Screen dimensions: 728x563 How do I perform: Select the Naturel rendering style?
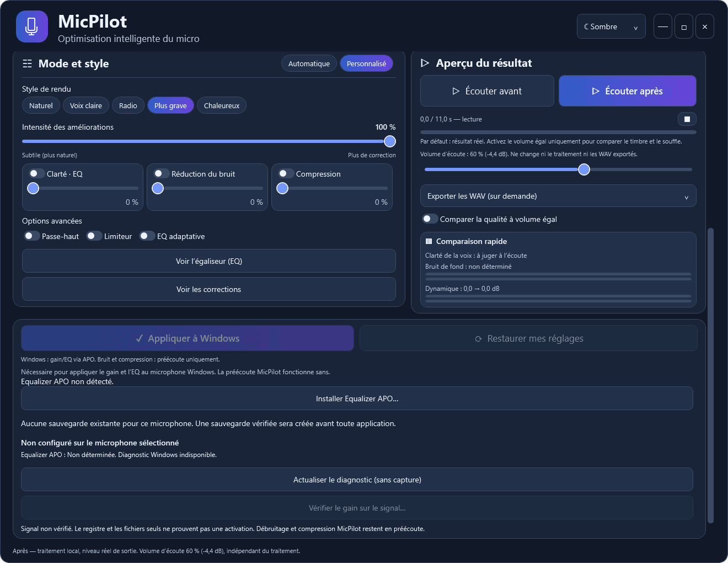tap(41, 105)
